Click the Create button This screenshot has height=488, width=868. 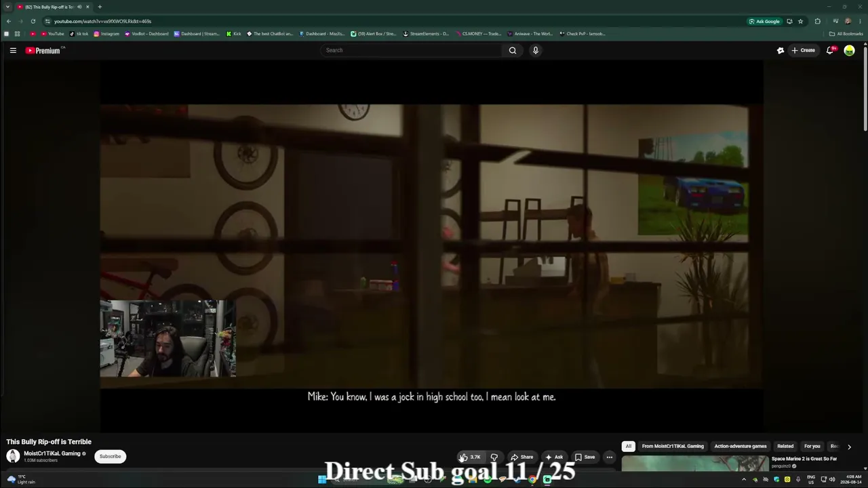pos(804,50)
